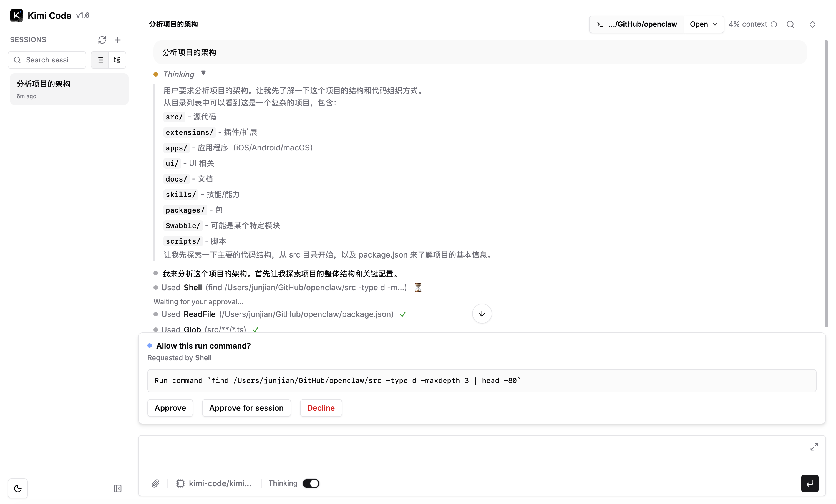Collapse the Thinking section triangle
The height and width of the screenshot is (504, 836).
coord(203,73)
